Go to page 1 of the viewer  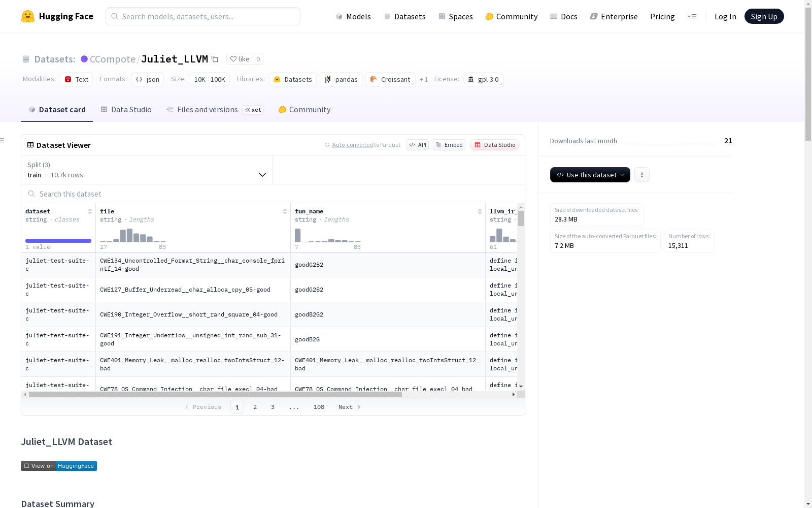pos(237,407)
